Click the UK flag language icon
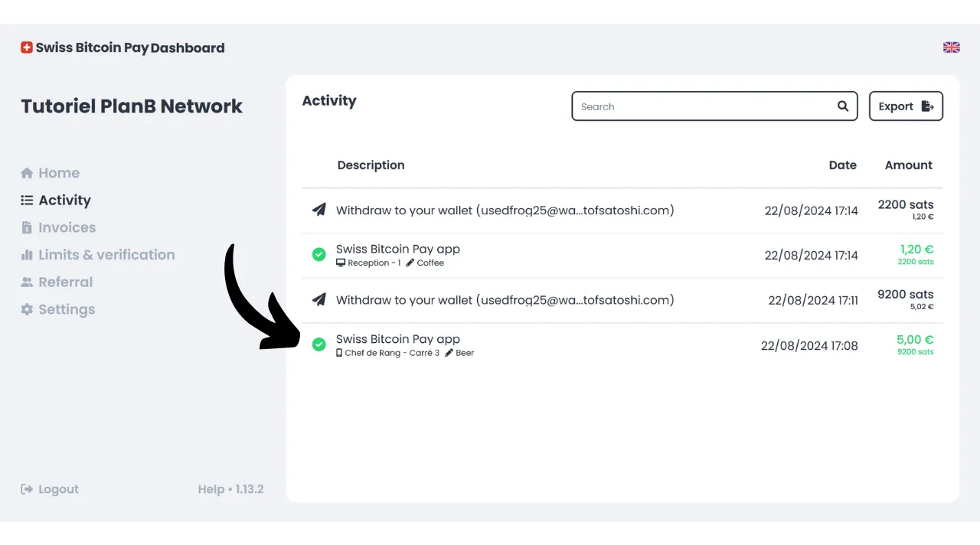This screenshot has height=545, width=980. click(x=951, y=47)
